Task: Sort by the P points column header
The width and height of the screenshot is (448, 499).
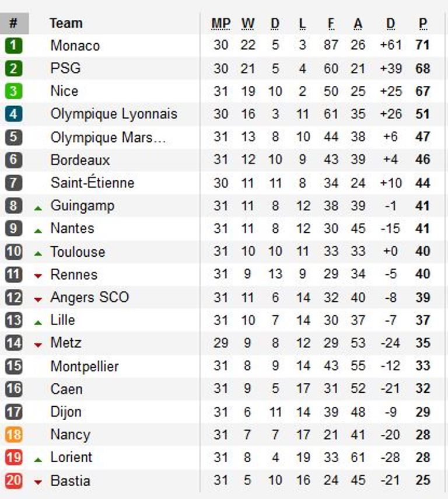Action: (423, 23)
